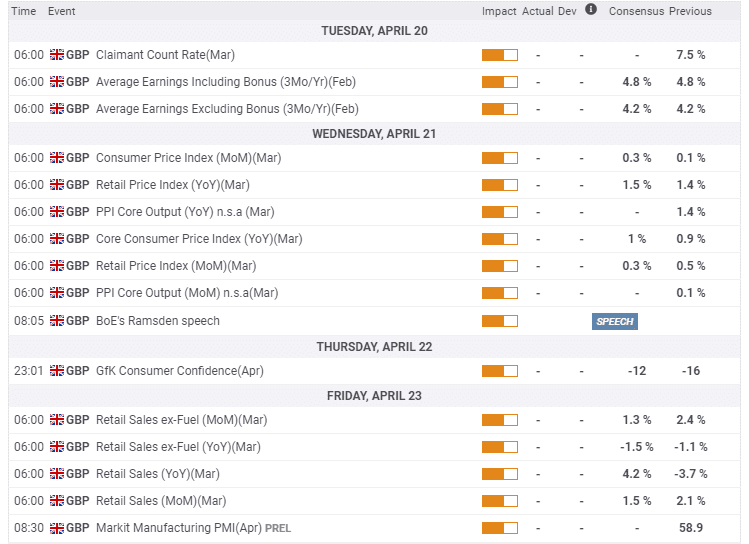Click the Consensus column header

(636, 11)
